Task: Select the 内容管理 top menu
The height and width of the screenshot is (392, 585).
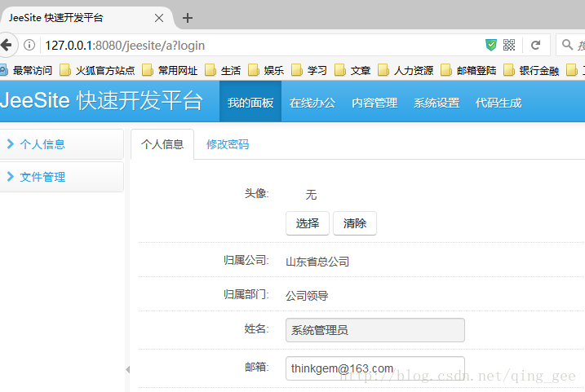Action: click(x=374, y=103)
